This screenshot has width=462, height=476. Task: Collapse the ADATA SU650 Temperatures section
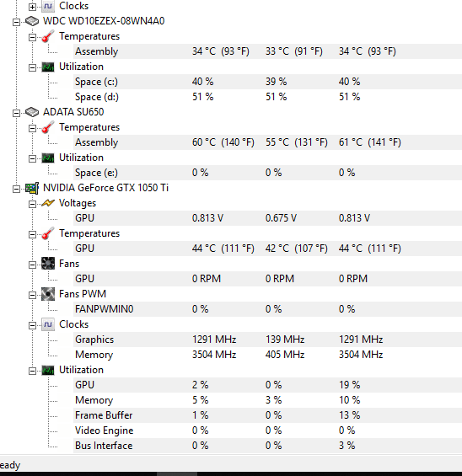click(x=32, y=128)
